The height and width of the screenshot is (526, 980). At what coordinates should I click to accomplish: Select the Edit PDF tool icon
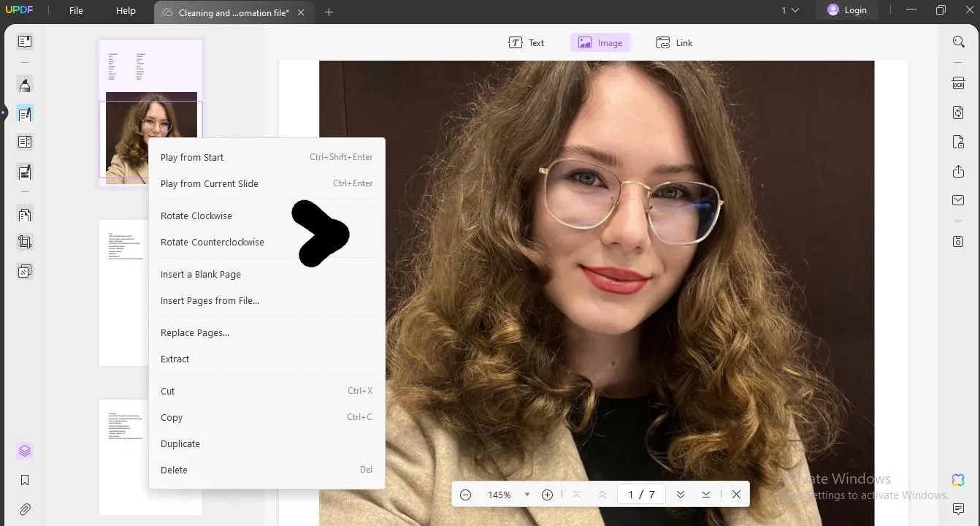(25, 114)
